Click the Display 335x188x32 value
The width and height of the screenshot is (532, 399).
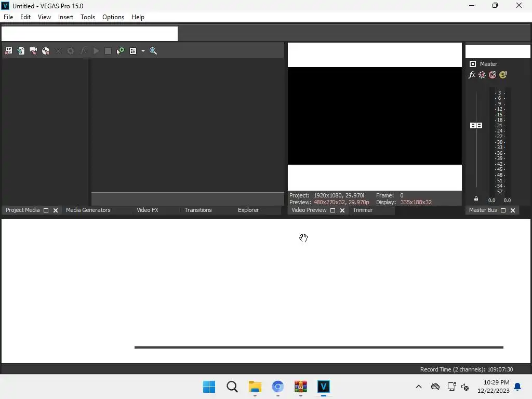click(416, 202)
